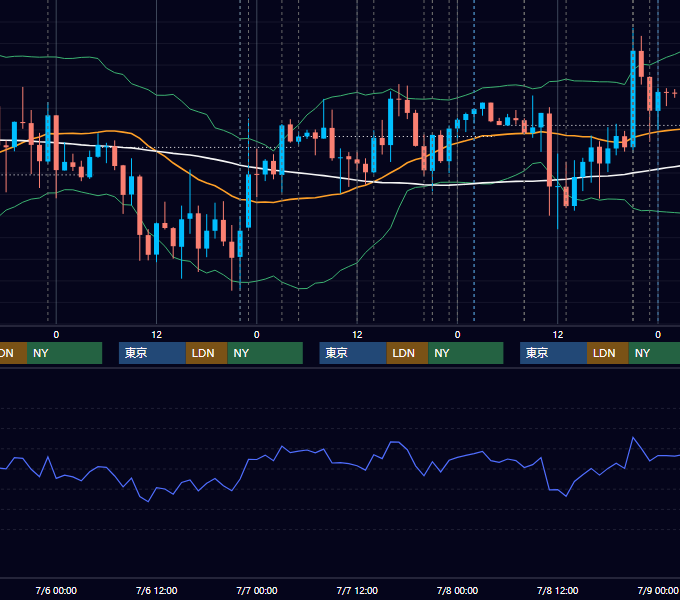
Task: Select the LDN session block on 7/6
Action: [206, 353]
